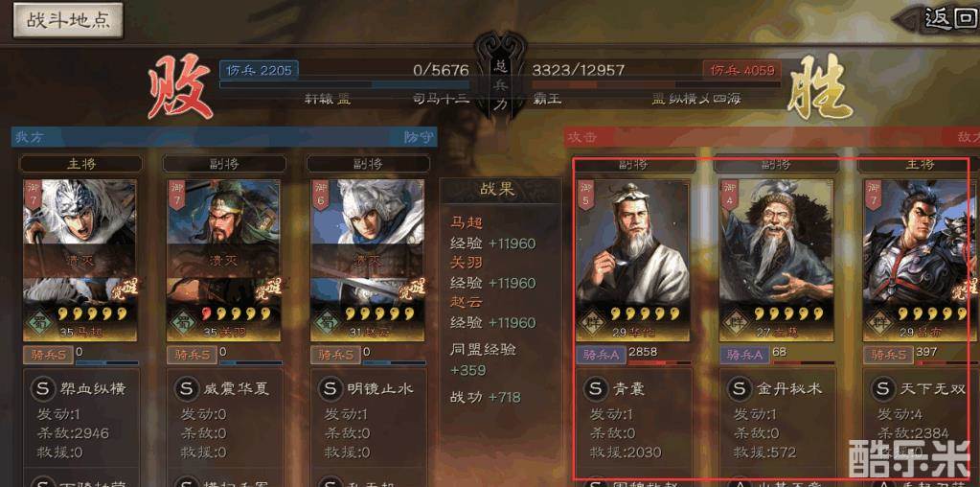Click the 御7 banner on 关羽 portrait

(177, 195)
